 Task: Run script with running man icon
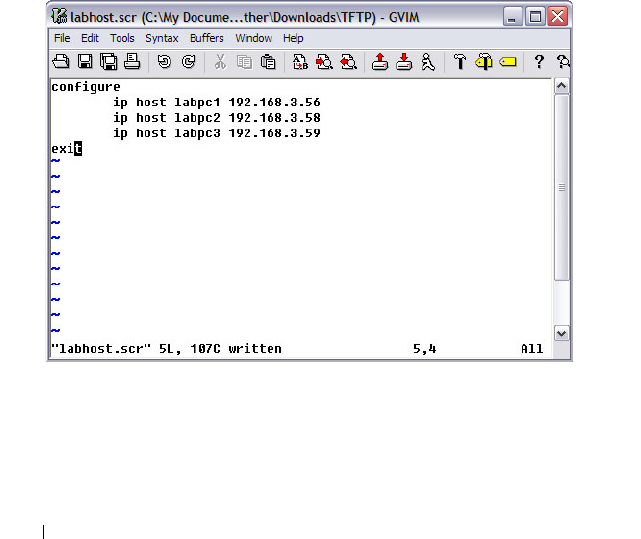coord(428,62)
